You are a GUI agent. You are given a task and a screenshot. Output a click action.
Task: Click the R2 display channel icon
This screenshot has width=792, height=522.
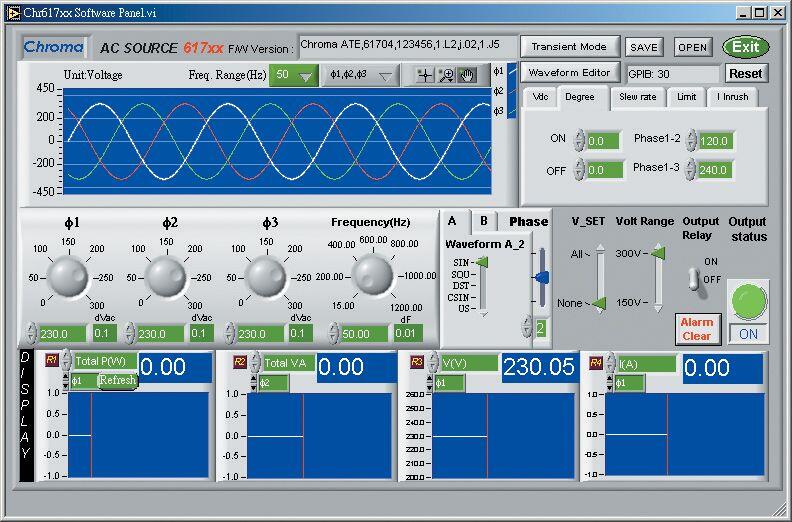(x=240, y=361)
